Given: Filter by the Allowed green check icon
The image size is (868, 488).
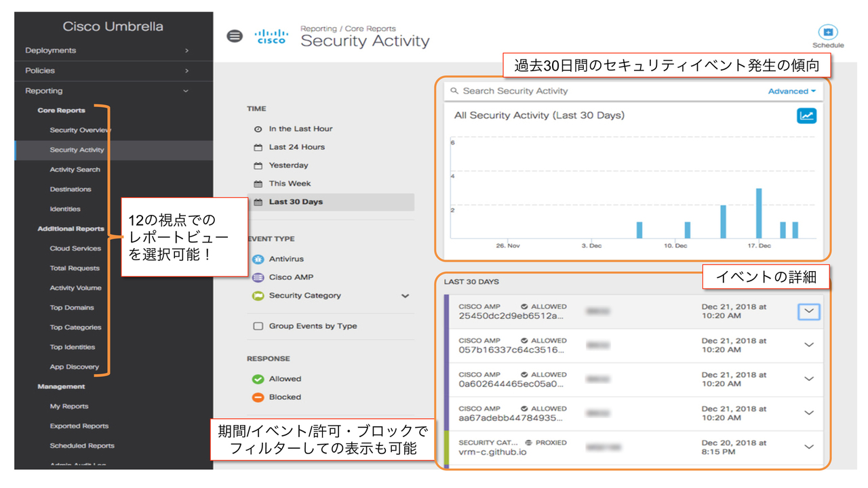Looking at the screenshot, I should 258,379.
